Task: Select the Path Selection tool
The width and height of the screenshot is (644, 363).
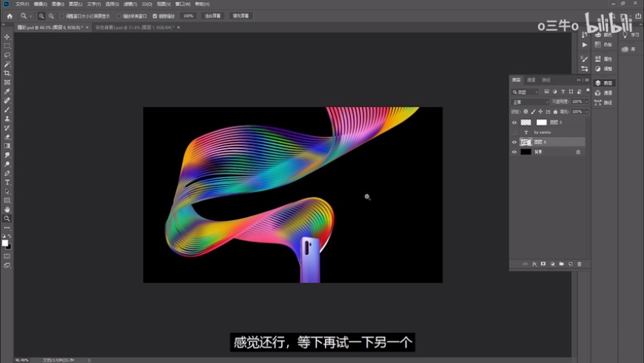Action: [x=7, y=191]
